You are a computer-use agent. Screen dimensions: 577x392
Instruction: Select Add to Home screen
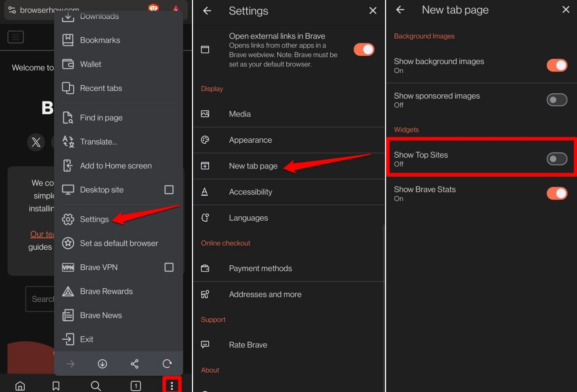click(119, 166)
